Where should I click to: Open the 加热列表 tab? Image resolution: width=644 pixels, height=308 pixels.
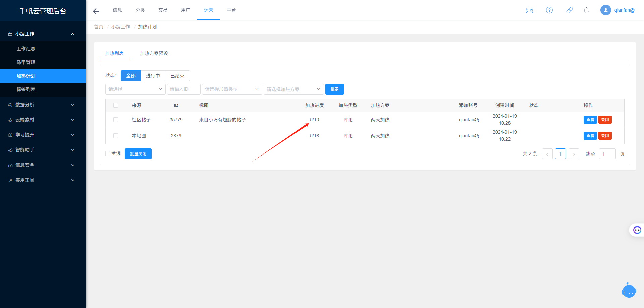[114, 53]
